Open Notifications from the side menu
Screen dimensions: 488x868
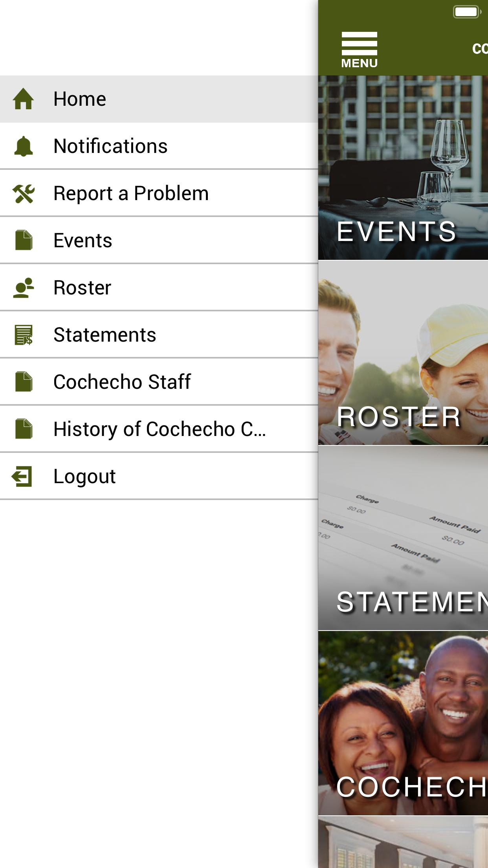[159, 146]
